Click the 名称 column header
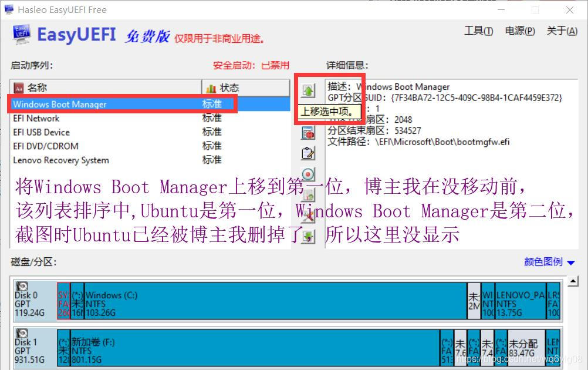This screenshot has width=588, height=370. click(x=106, y=88)
